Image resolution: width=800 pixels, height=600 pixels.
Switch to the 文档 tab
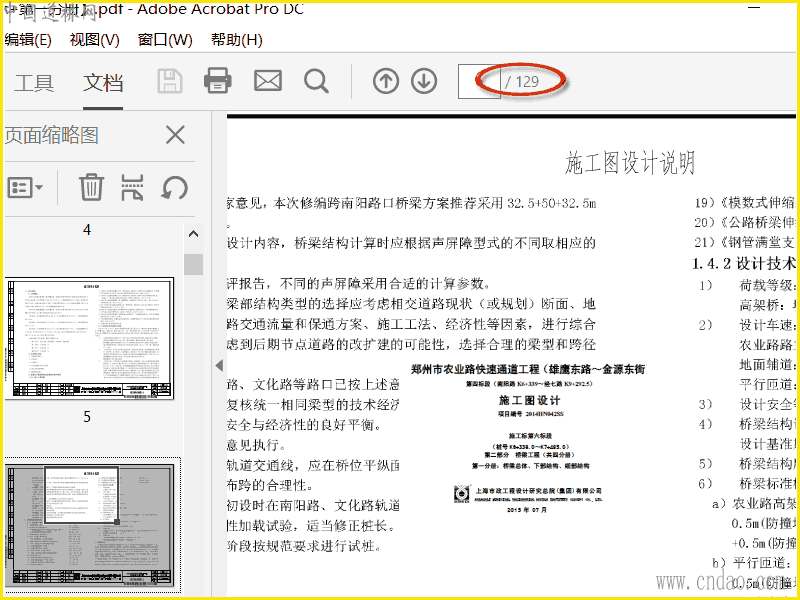[103, 83]
